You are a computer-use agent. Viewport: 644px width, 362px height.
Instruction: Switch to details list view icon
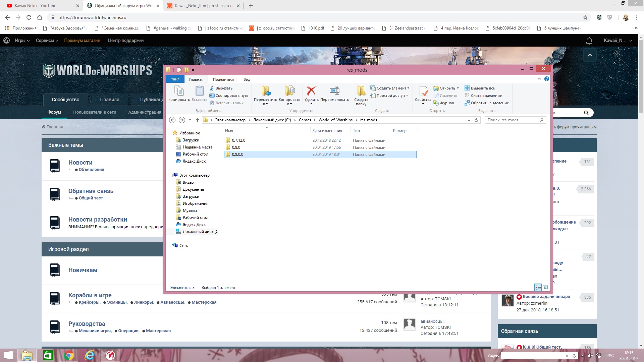tap(538, 287)
